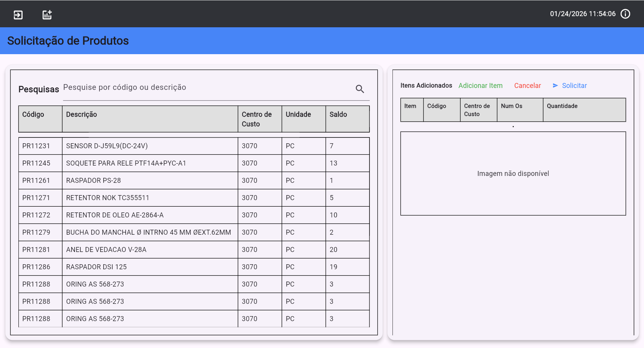Click the Adicionar Item button

tap(480, 86)
